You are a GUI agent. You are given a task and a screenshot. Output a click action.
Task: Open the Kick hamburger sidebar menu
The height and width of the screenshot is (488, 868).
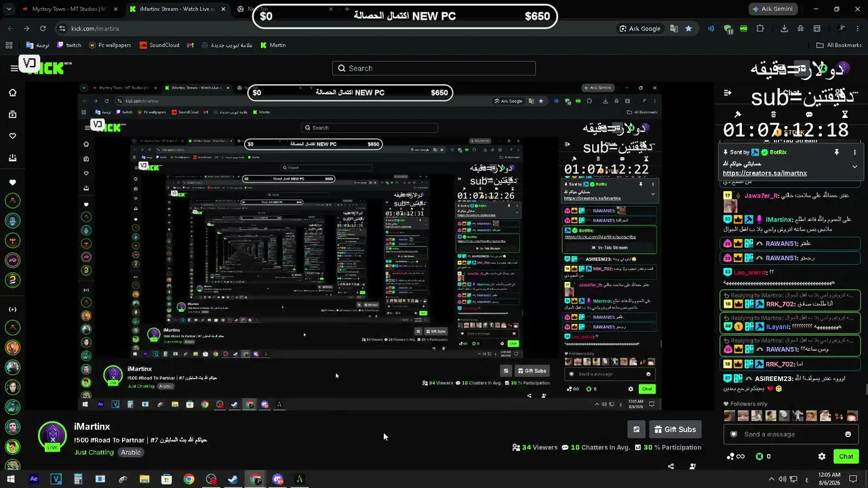(14, 68)
